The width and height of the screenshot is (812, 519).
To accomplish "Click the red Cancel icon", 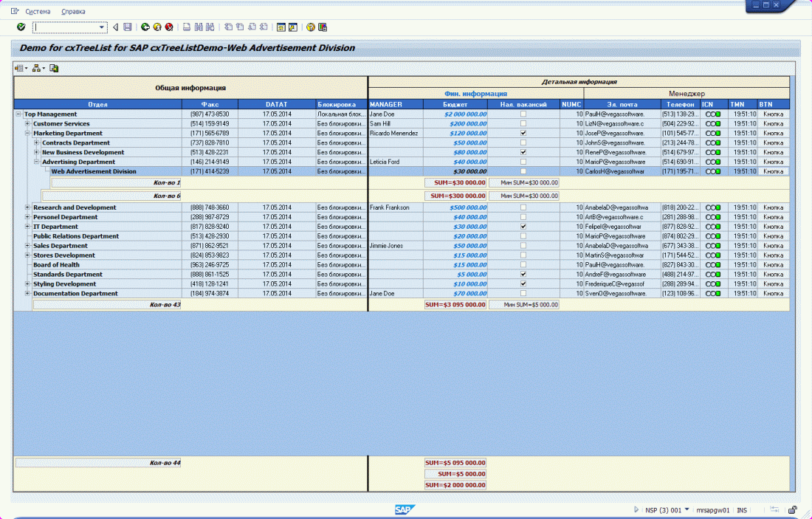I will (169, 27).
